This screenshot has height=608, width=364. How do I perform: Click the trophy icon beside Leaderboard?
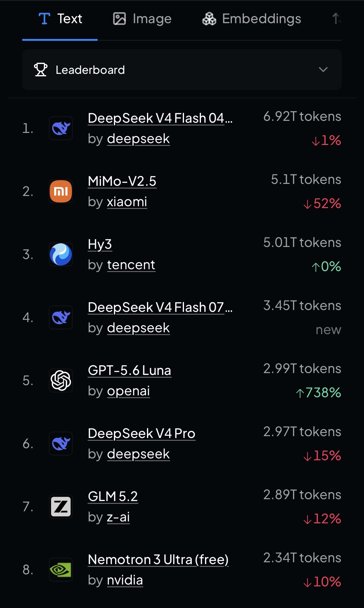40,70
